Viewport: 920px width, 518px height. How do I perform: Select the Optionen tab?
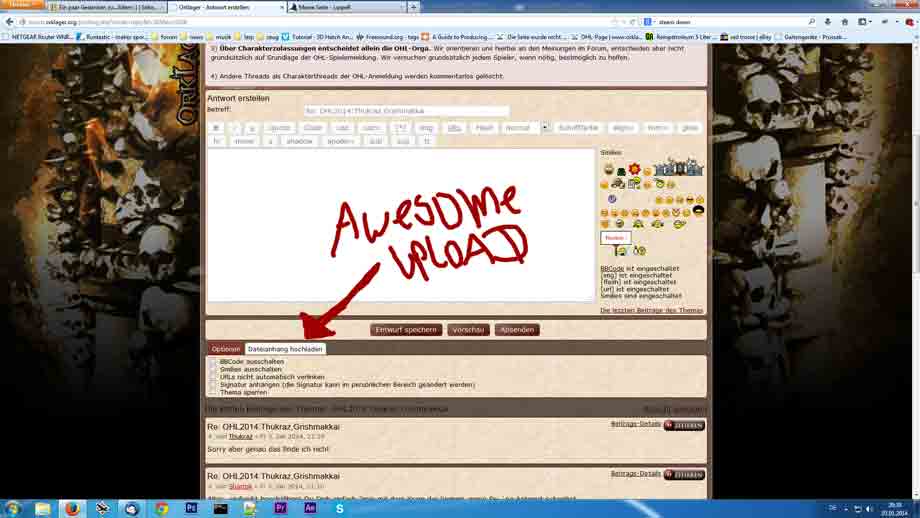(226, 349)
